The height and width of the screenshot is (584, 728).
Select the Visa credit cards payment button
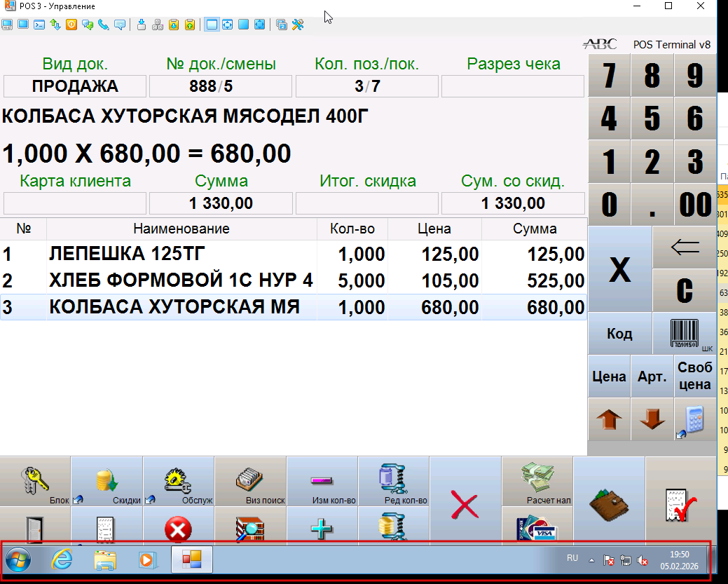537,526
